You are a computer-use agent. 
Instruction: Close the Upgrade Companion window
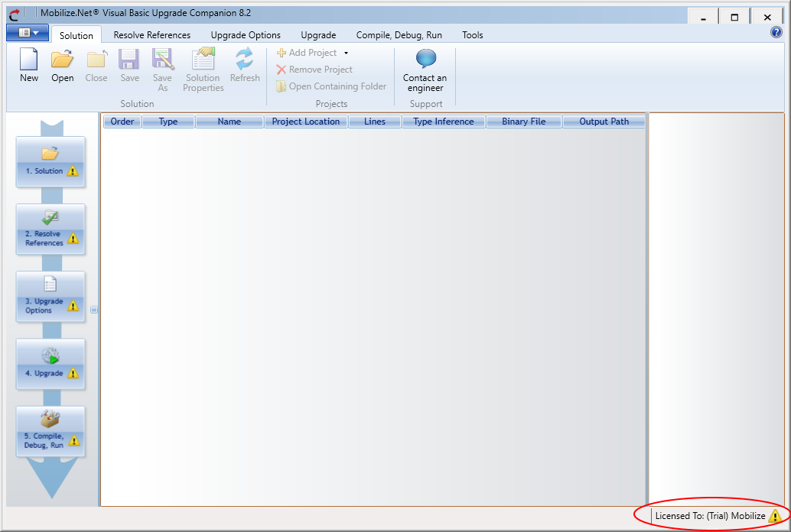click(767, 17)
